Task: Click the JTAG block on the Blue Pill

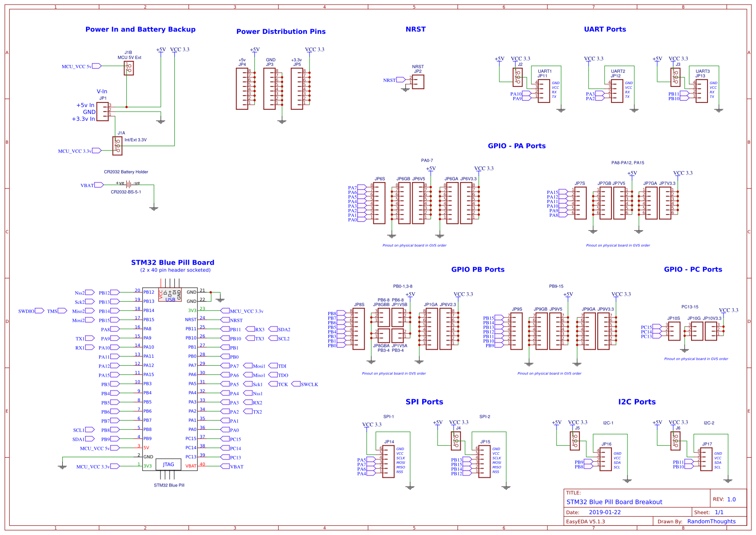Action: tap(169, 464)
